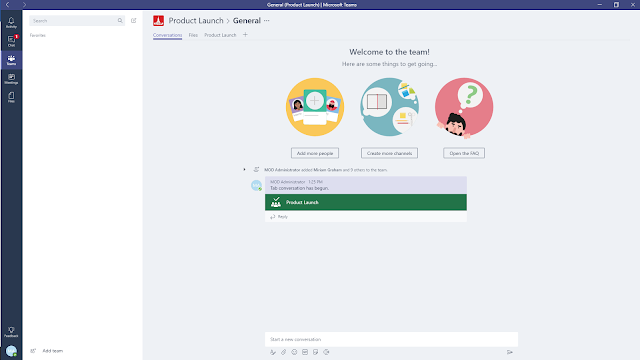Viewport: 640px width, 360px height.
Task: Click the Open the FAQ button
Action: click(x=464, y=153)
